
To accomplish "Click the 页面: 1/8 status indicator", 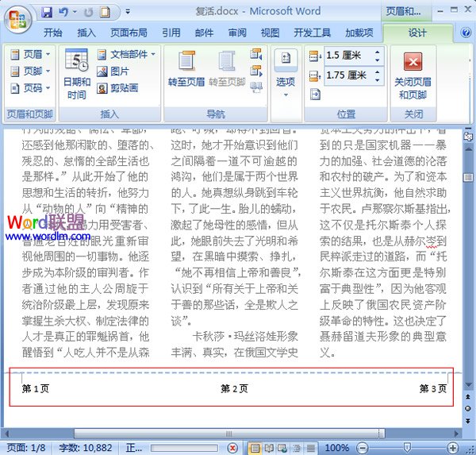I will (26, 448).
